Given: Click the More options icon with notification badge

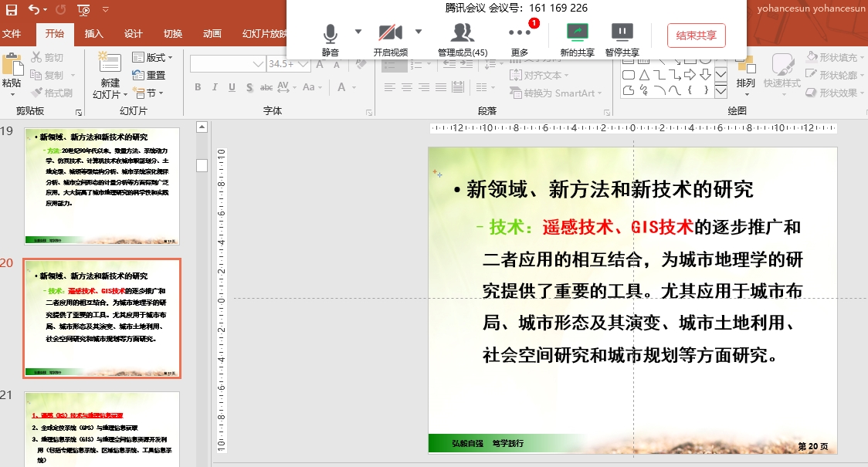Looking at the screenshot, I should pos(519,33).
